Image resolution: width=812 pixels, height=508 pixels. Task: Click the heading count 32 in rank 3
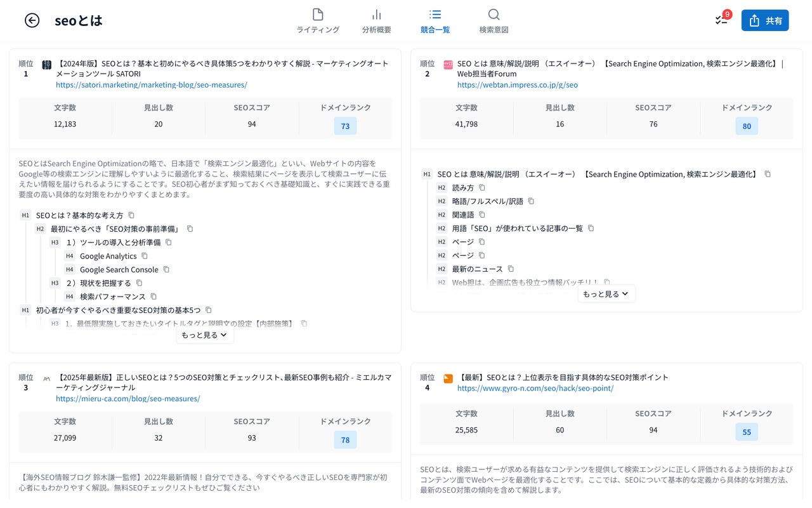point(158,438)
